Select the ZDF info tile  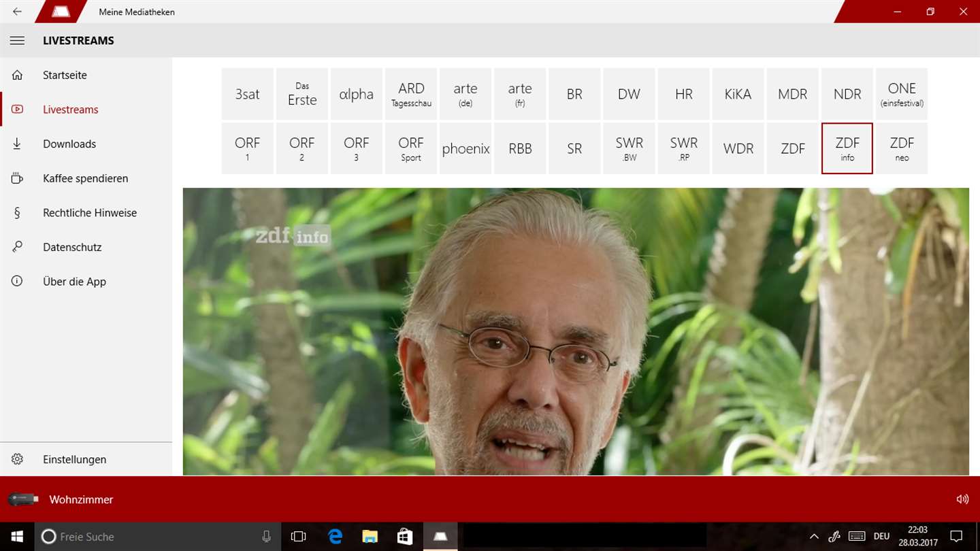click(x=847, y=148)
